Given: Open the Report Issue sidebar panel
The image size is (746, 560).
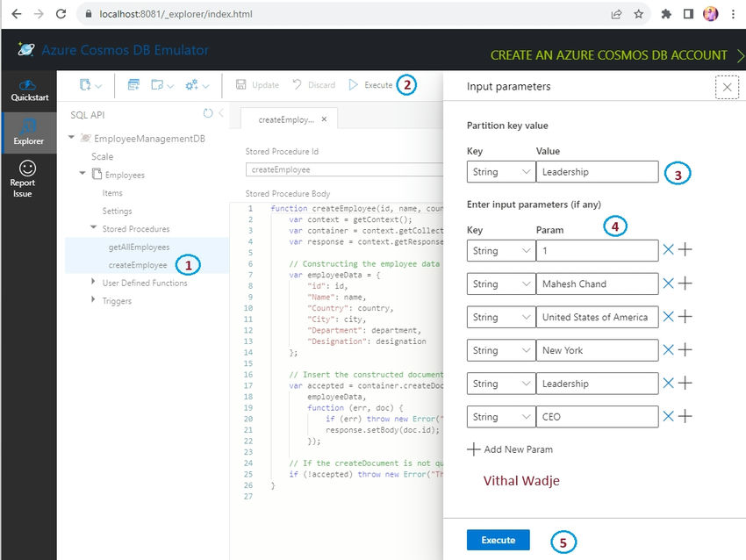Looking at the screenshot, I should 29,180.
